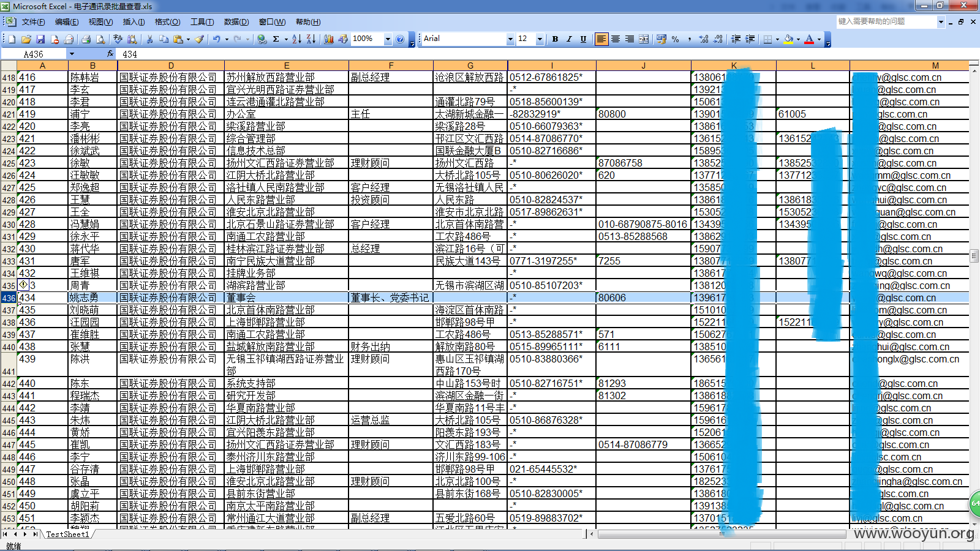Apply currency style formatting
The height and width of the screenshot is (551, 980).
[661, 39]
